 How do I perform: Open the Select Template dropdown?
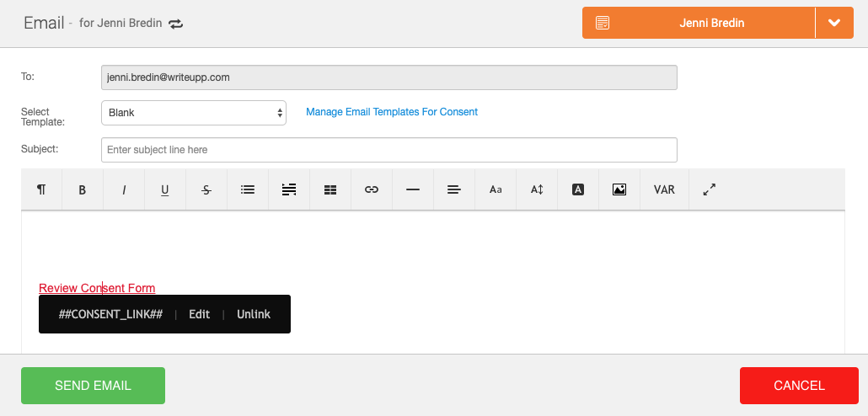194,113
